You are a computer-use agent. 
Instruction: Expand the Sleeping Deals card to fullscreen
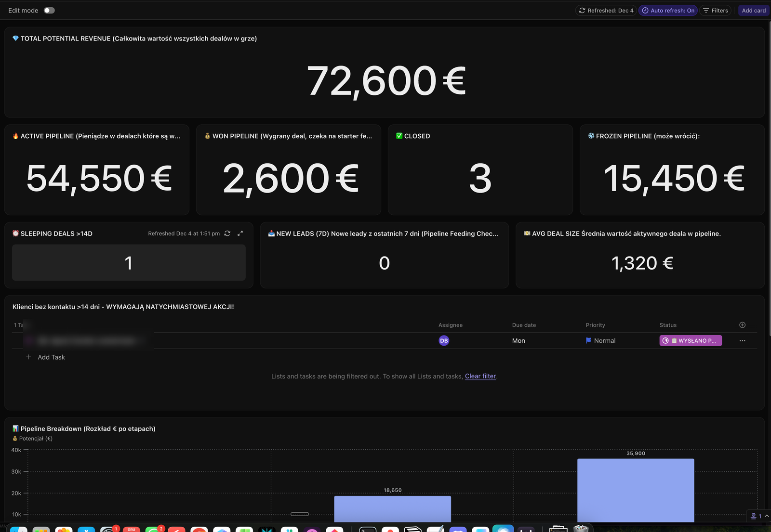(240, 234)
